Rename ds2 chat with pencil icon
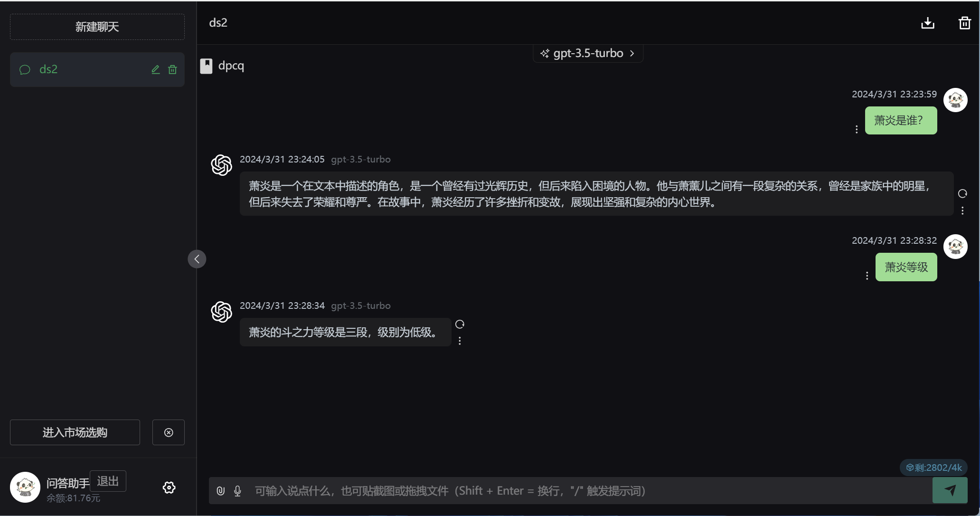 click(x=155, y=69)
